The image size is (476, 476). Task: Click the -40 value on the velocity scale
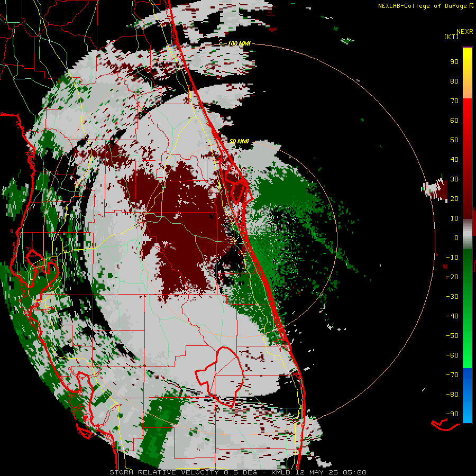click(x=452, y=316)
